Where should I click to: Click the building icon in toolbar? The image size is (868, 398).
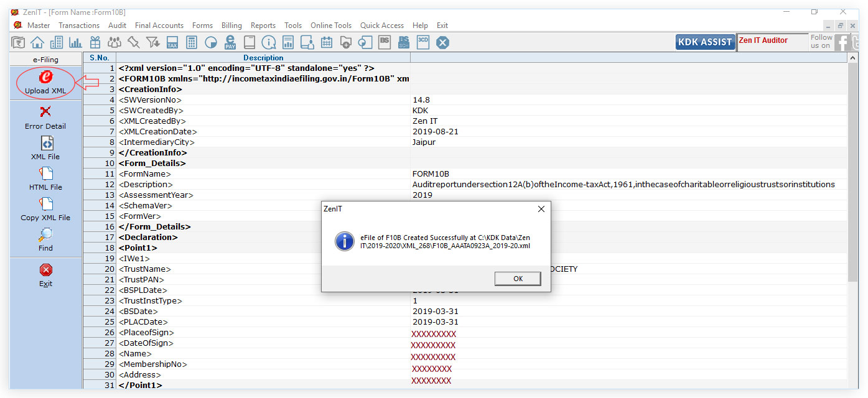coord(57,42)
